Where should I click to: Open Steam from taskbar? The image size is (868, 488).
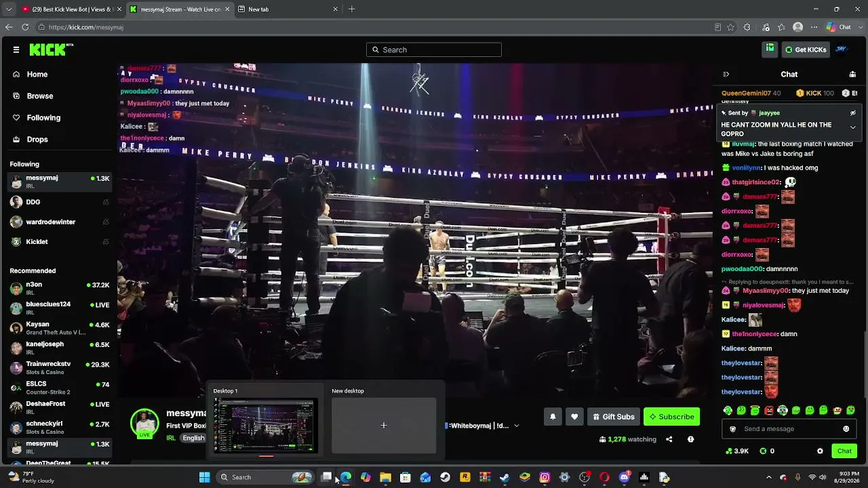point(445,477)
